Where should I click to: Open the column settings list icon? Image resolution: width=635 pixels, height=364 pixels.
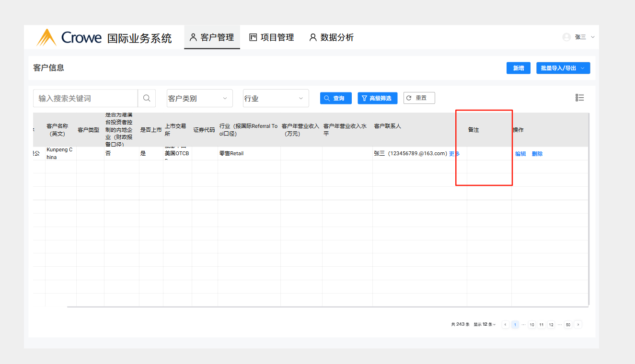pyautogui.click(x=579, y=98)
